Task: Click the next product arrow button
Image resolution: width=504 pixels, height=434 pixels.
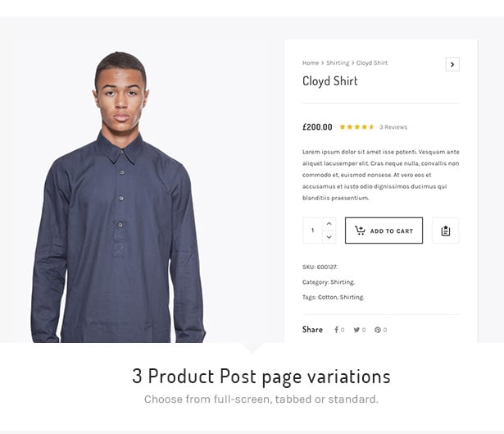Action: 452,64
